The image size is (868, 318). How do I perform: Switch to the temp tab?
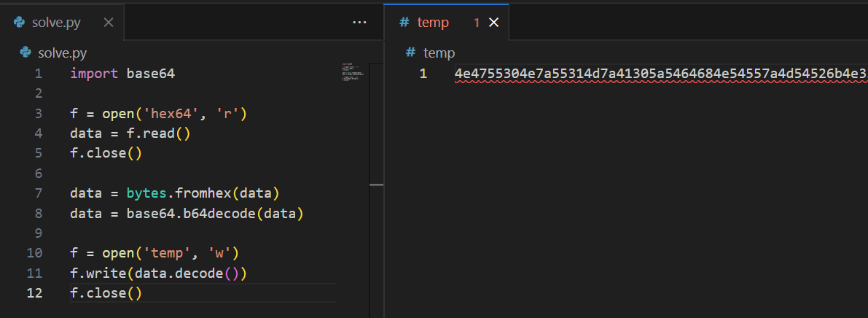[x=433, y=23]
